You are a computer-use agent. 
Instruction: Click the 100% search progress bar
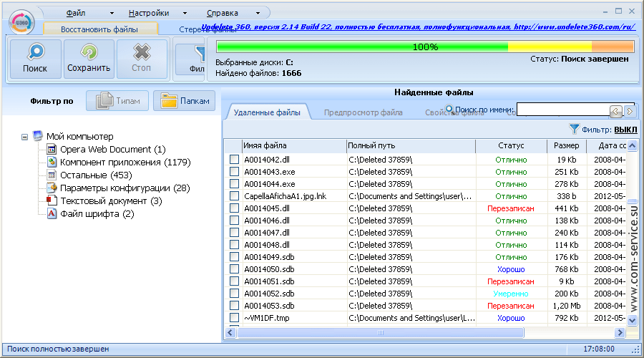(425, 47)
